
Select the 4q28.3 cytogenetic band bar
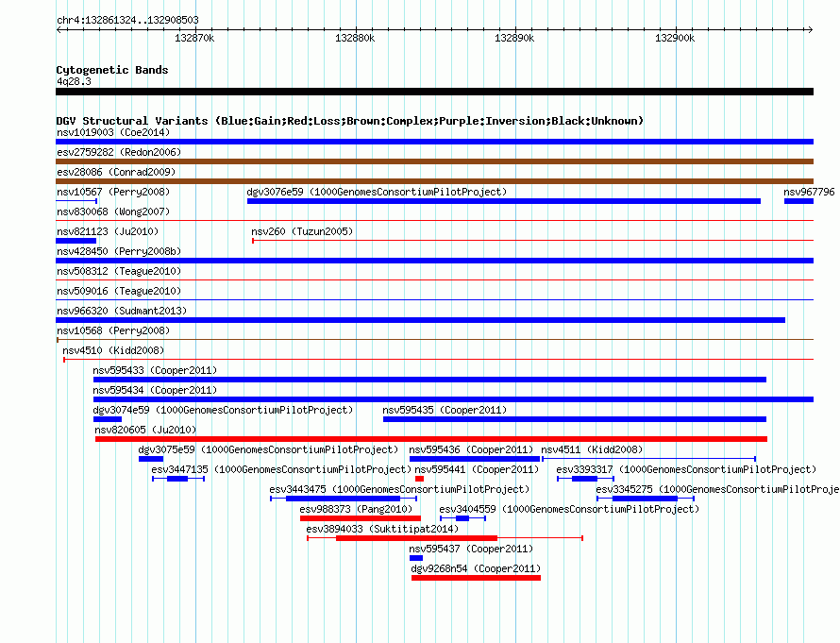[434, 92]
